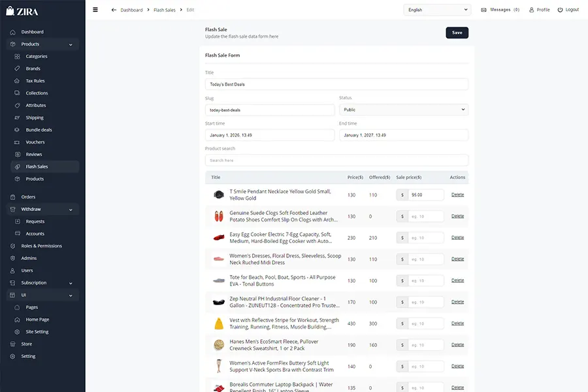Image resolution: width=588 pixels, height=392 pixels.
Task: Click the Bundle deals icon
Action: click(x=17, y=130)
